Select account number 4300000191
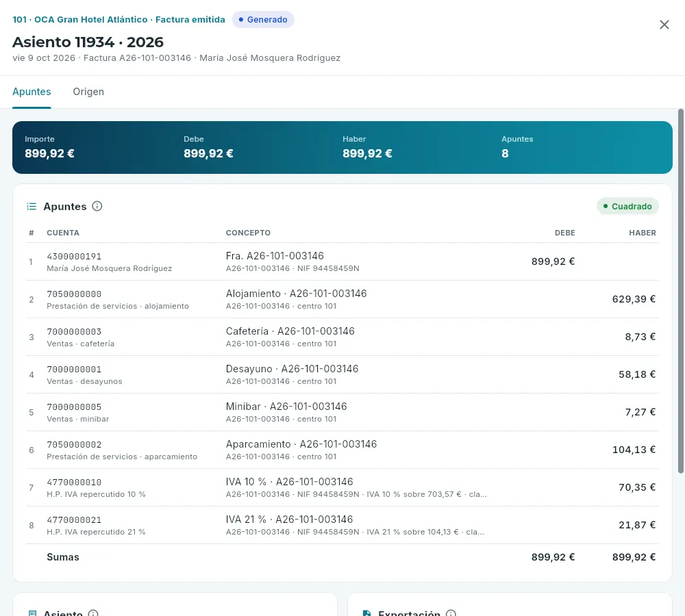The width and height of the screenshot is (685, 616). pyautogui.click(x=74, y=256)
